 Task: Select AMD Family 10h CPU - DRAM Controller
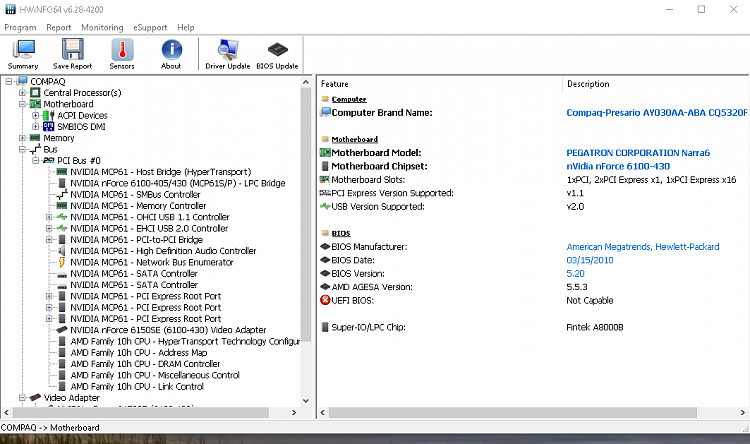(145, 364)
